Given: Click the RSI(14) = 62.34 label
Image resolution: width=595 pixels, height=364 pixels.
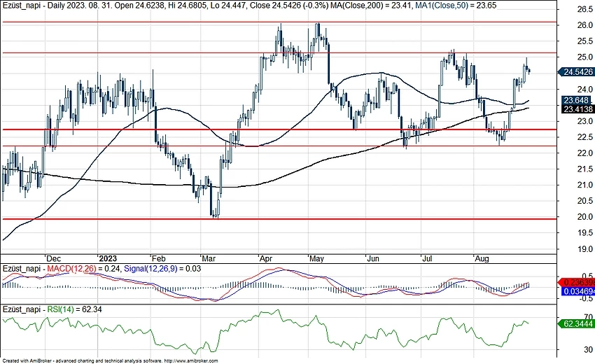Looking at the screenshot, I should pyautogui.click(x=74, y=309).
